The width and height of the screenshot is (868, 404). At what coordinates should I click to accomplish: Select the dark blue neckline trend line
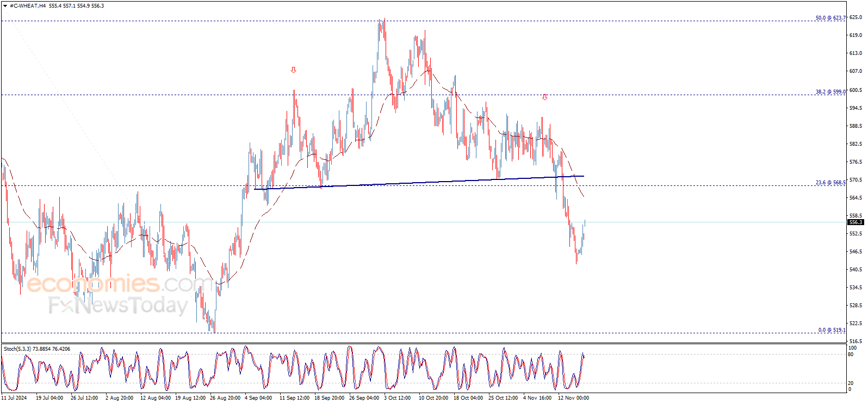[419, 182]
